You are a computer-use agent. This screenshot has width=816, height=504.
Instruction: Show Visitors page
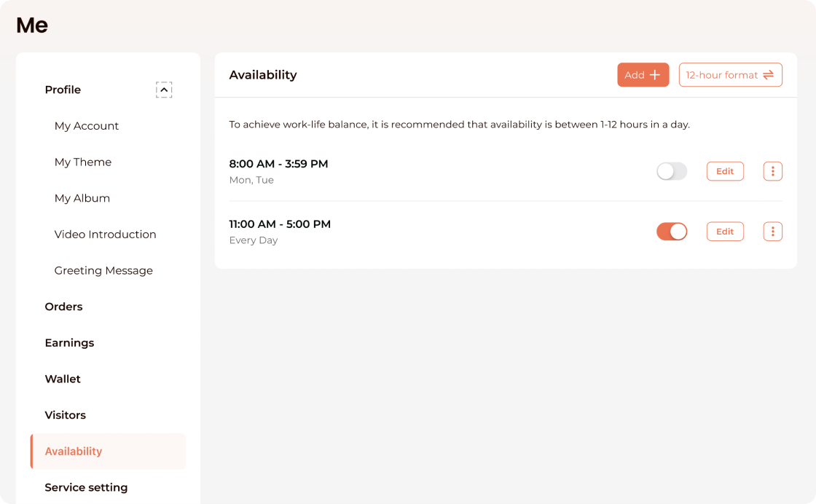66,415
